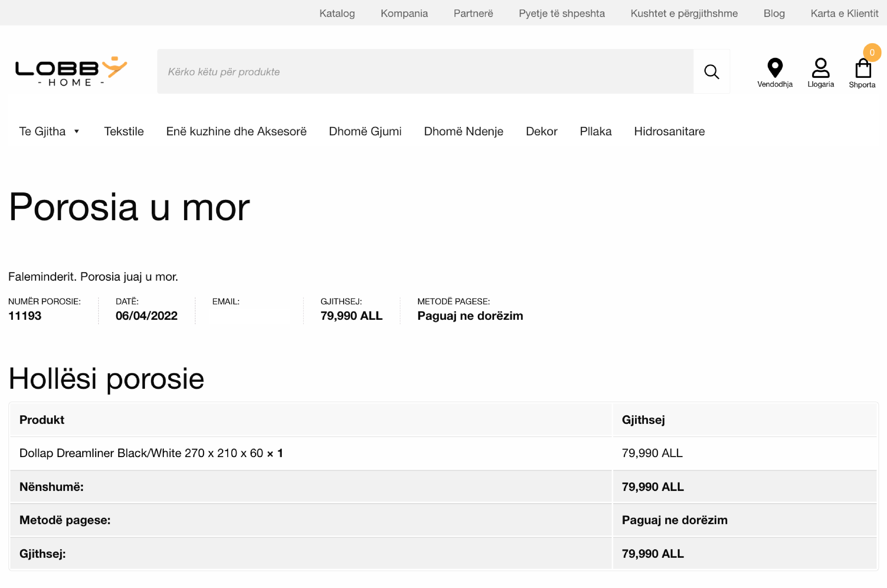Select the Tekstile menu item

[124, 131]
